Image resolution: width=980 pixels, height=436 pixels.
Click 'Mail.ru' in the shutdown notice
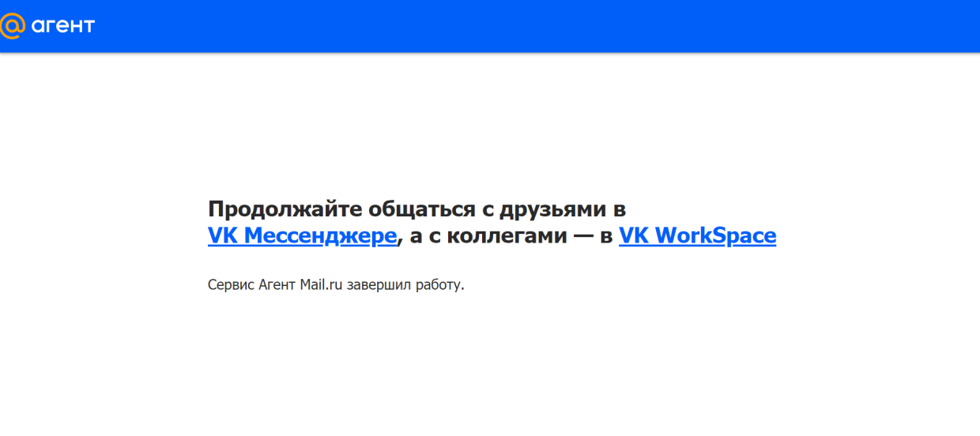tap(321, 284)
